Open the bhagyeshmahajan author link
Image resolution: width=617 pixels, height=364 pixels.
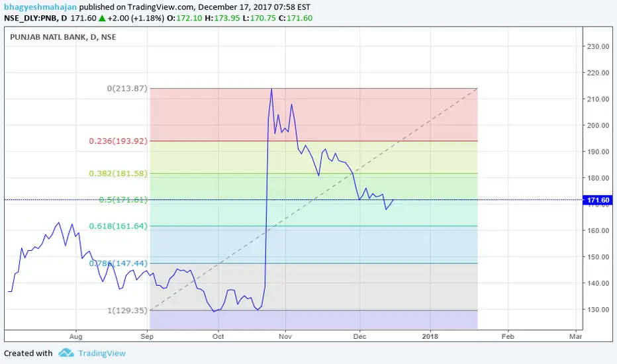coord(40,7)
